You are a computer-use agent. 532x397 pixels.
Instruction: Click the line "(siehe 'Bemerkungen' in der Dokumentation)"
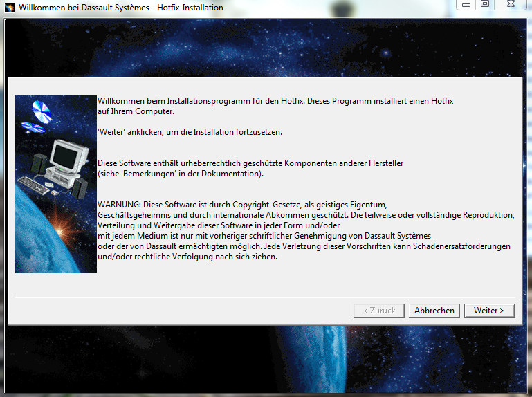pyautogui.click(x=181, y=174)
